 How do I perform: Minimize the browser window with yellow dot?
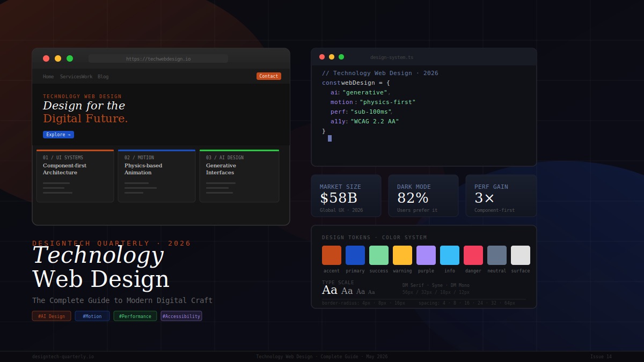pos(58,58)
